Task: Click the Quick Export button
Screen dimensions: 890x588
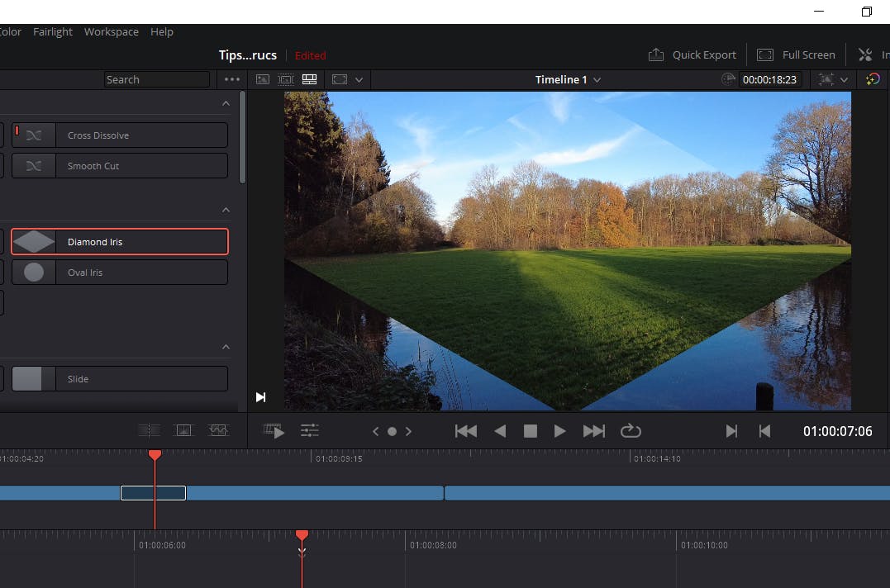Action: [x=692, y=55]
